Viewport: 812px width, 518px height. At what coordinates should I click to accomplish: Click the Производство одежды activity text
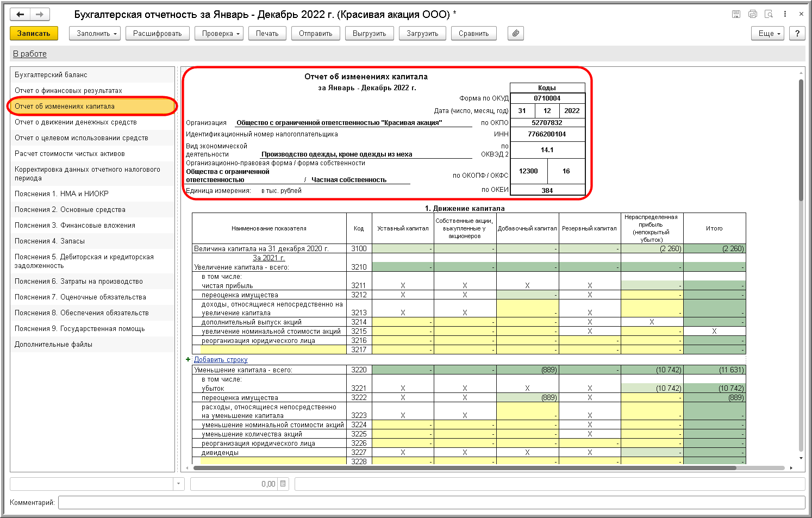pyautogui.click(x=337, y=154)
